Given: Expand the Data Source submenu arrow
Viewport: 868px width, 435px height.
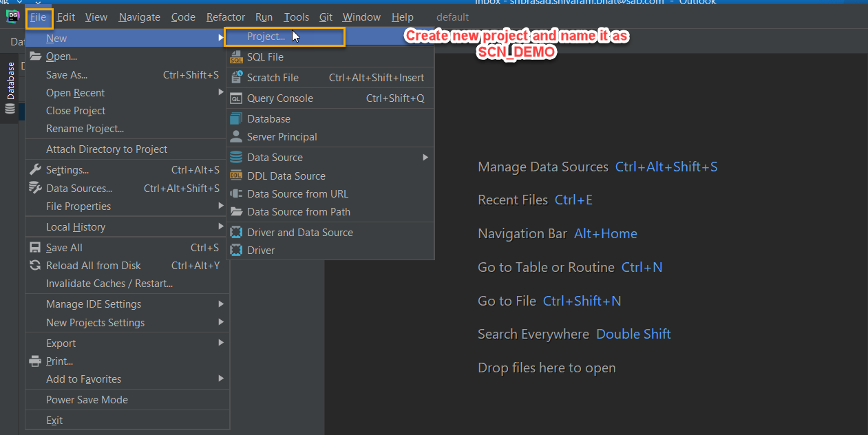Looking at the screenshot, I should (425, 157).
